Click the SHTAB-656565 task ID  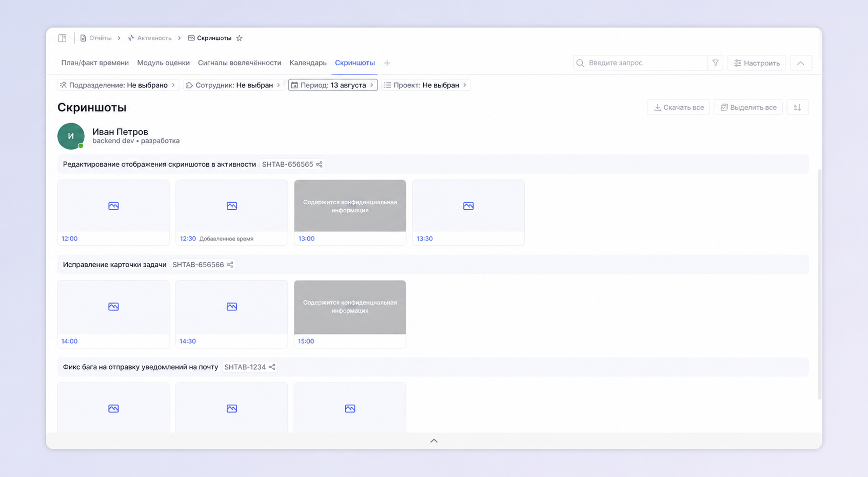click(287, 165)
